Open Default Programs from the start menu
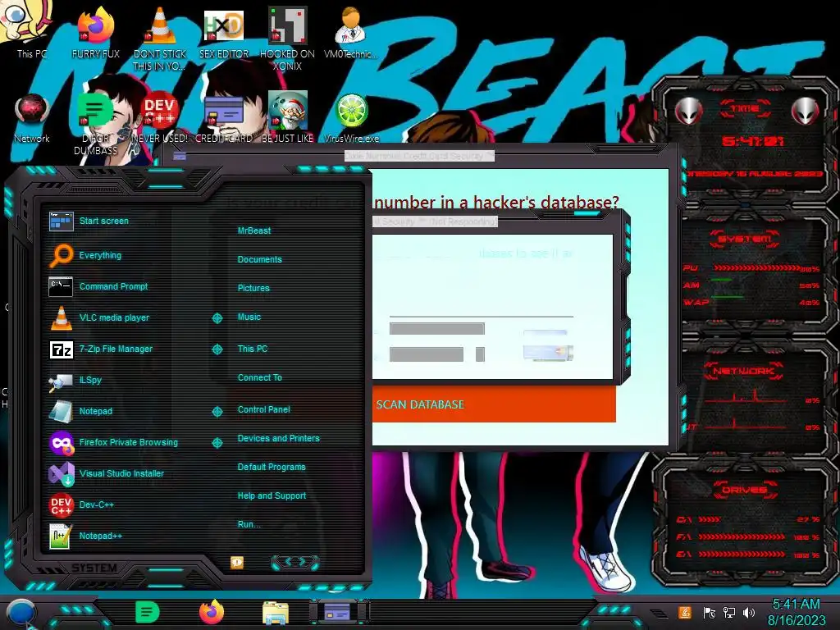Viewport: 840px width, 630px height. 272,467
